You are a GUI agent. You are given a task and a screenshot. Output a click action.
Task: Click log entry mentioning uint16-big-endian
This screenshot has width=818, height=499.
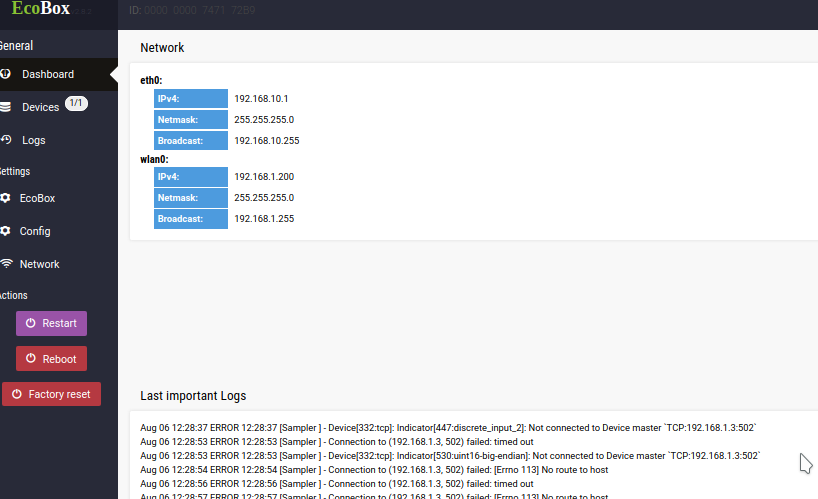pos(450,456)
